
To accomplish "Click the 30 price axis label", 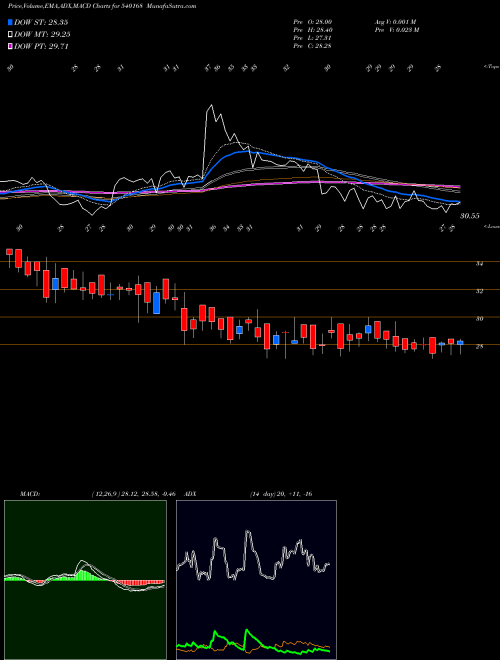I will [x=479, y=319].
